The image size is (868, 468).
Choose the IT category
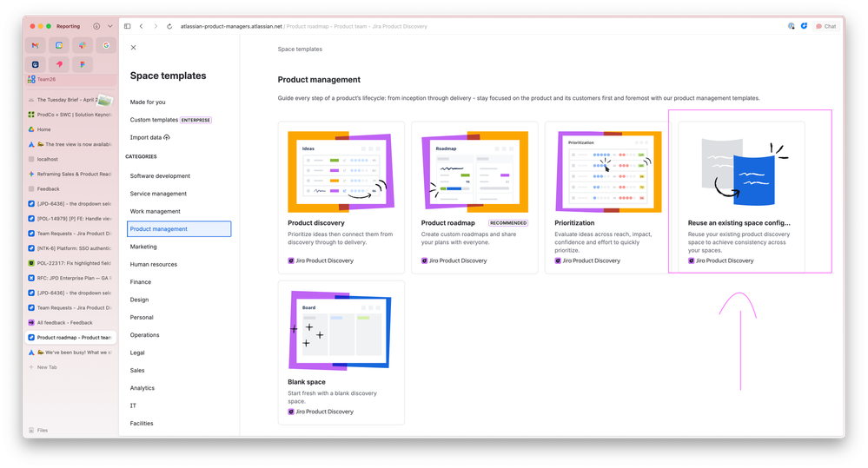(x=133, y=406)
